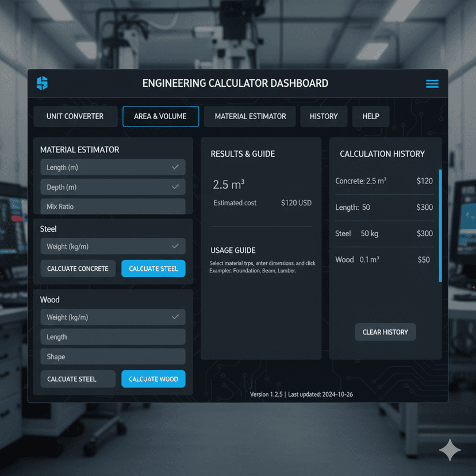Click the app logo icon in the header
The image size is (476, 476).
(41, 83)
